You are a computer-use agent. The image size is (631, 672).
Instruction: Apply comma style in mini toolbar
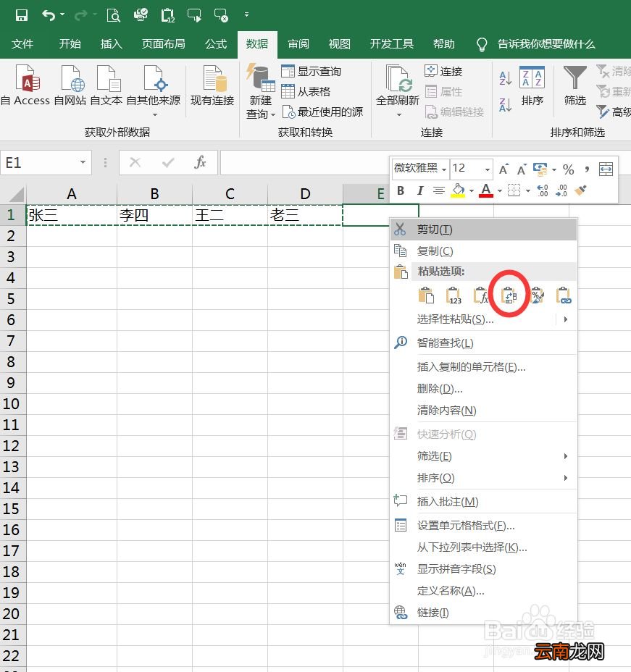(x=586, y=169)
